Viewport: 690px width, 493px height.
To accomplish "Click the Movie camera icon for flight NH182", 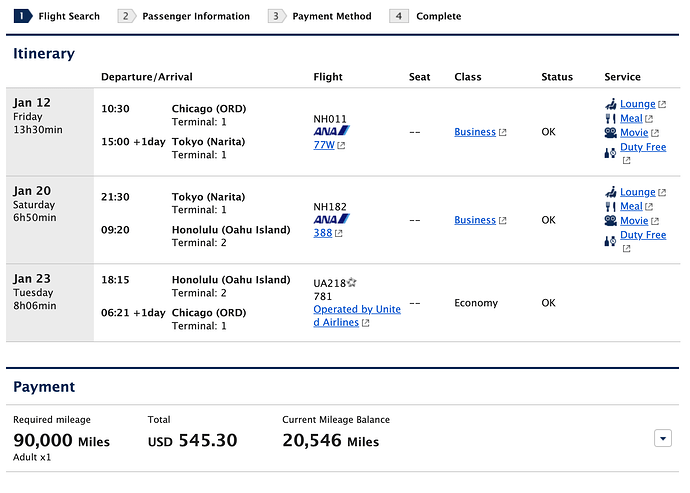I will click(610, 221).
